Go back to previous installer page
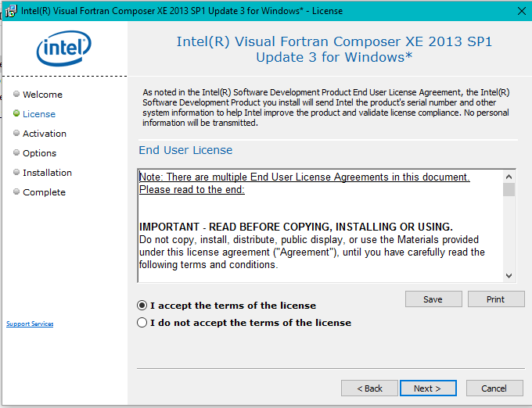 (369, 388)
